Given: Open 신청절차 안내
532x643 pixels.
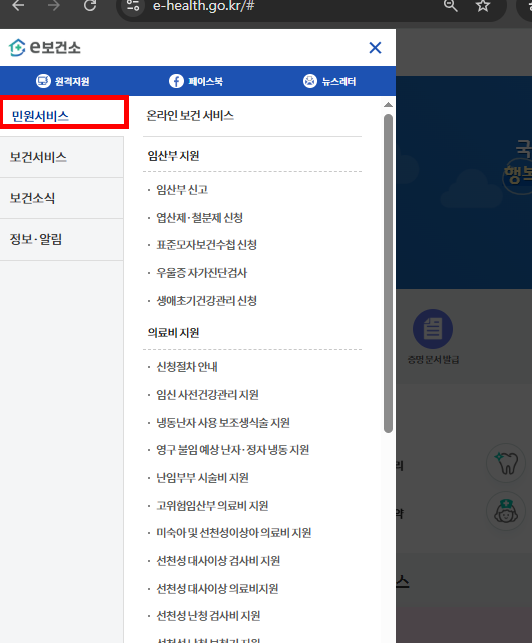Looking at the screenshot, I should [187, 367].
